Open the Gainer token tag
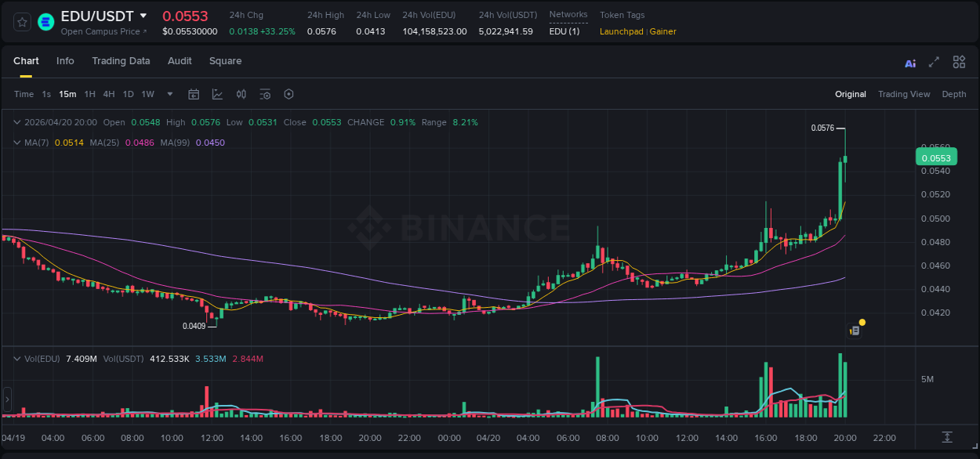 [x=662, y=31]
